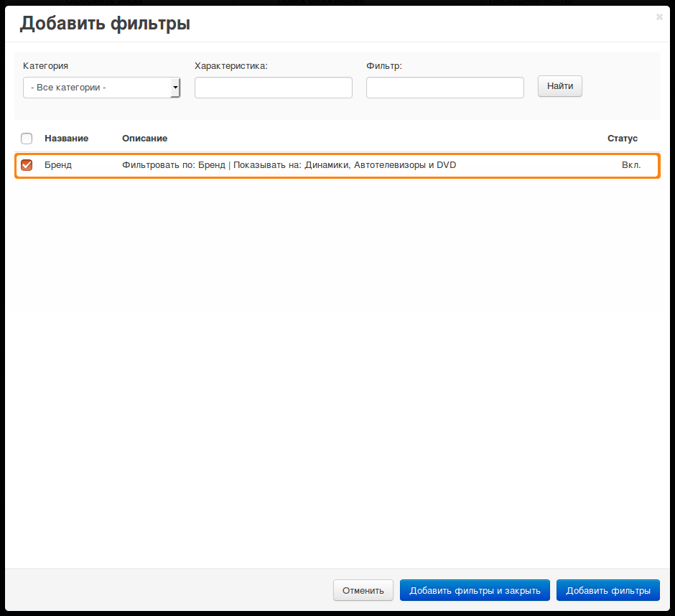Select the Бренд name in the row
This screenshot has width=675, height=616.
tap(58, 165)
